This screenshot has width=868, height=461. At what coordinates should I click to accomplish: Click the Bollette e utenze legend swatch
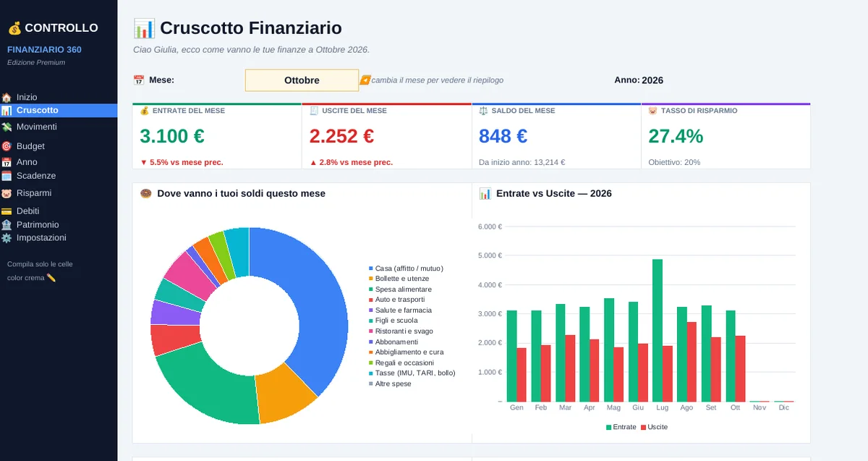pos(371,279)
